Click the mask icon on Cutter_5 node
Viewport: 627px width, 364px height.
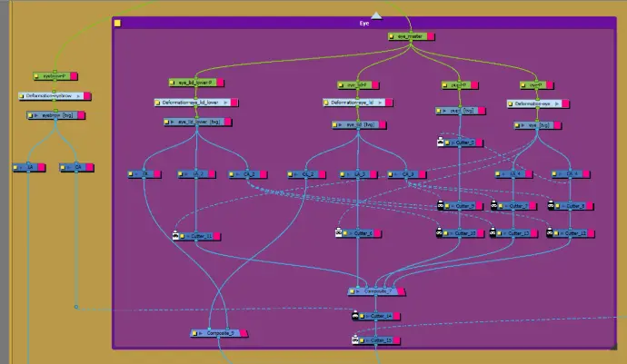point(441,142)
